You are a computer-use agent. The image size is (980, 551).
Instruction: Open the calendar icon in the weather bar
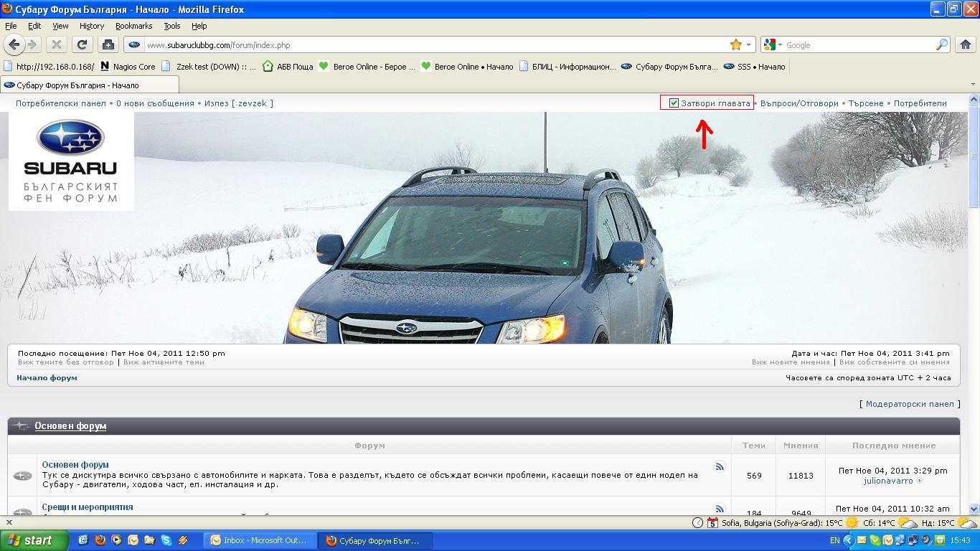click(x=712, y=522)
